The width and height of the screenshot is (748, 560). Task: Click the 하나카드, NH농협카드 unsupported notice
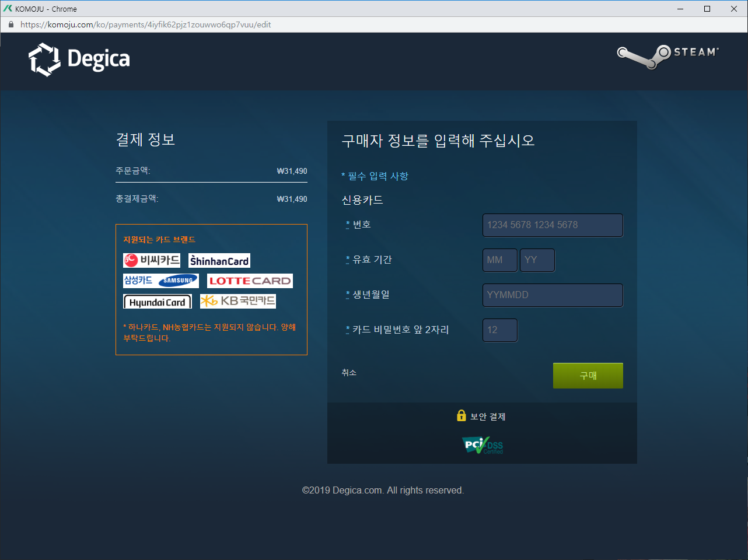[209, 332]
